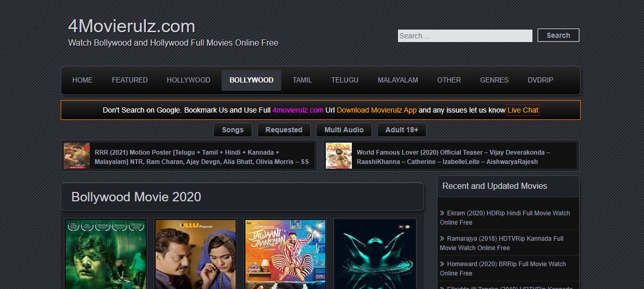The height and width of the screenshot is (289, 644).
Task: Click the arrow icon beside Ekram (2020)
Action: click(442, 213)
